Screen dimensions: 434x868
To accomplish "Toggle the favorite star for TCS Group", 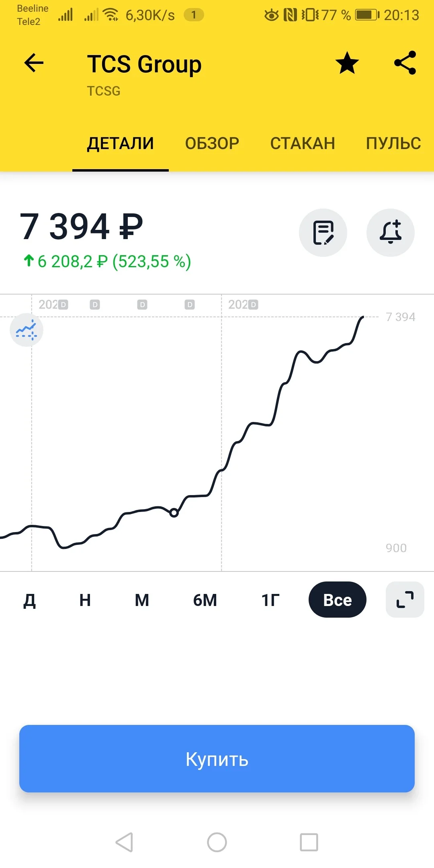I will coord(347,63).
